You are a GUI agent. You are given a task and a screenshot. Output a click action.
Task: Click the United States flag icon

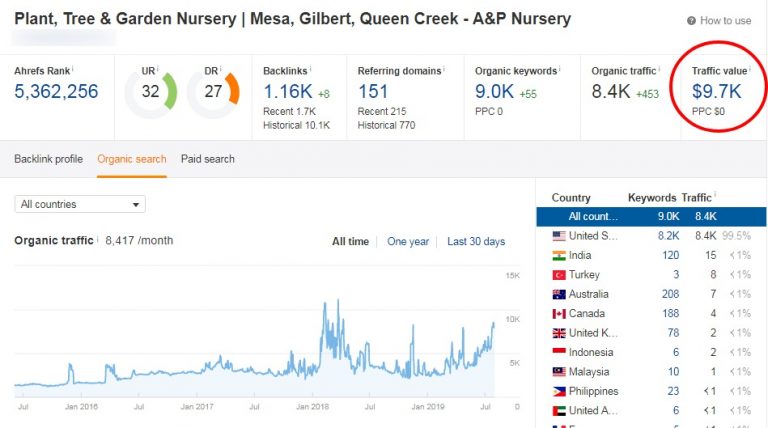(559, 236)
